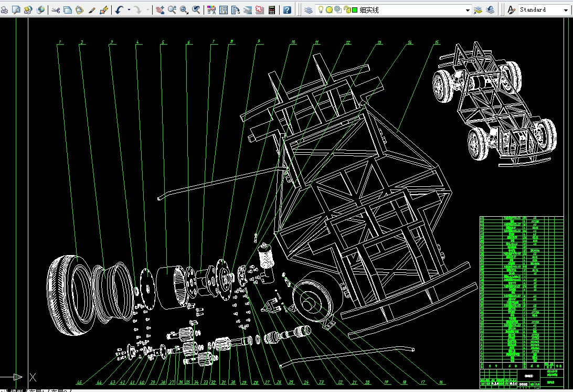The height and width of the screenshot is (392, 573).
Task: Open the Properties palette icon
Action: (211, 10)
